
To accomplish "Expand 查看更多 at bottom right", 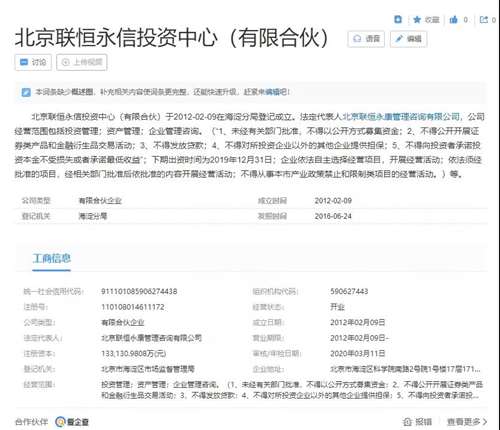I will (467, 422).
